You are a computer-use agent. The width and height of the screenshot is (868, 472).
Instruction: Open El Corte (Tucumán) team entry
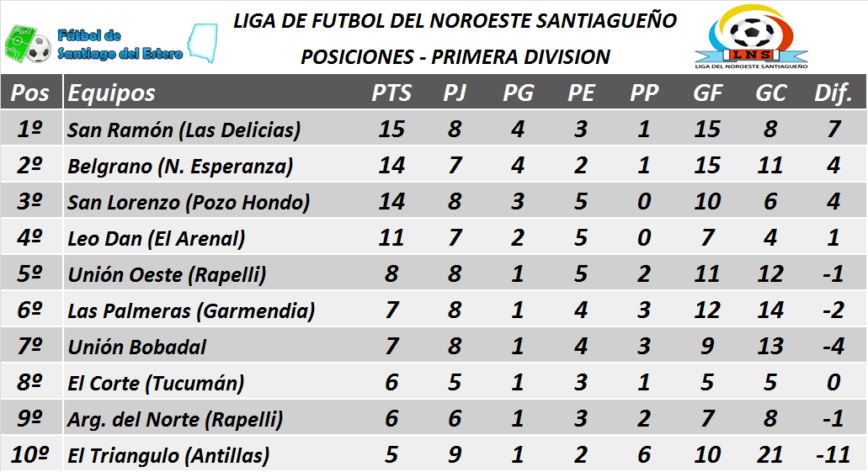point(156,384)
